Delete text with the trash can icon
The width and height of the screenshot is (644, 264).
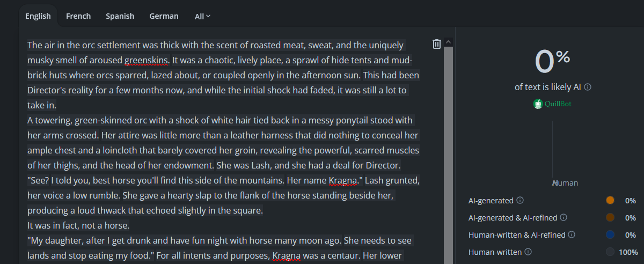click(437, 44)
